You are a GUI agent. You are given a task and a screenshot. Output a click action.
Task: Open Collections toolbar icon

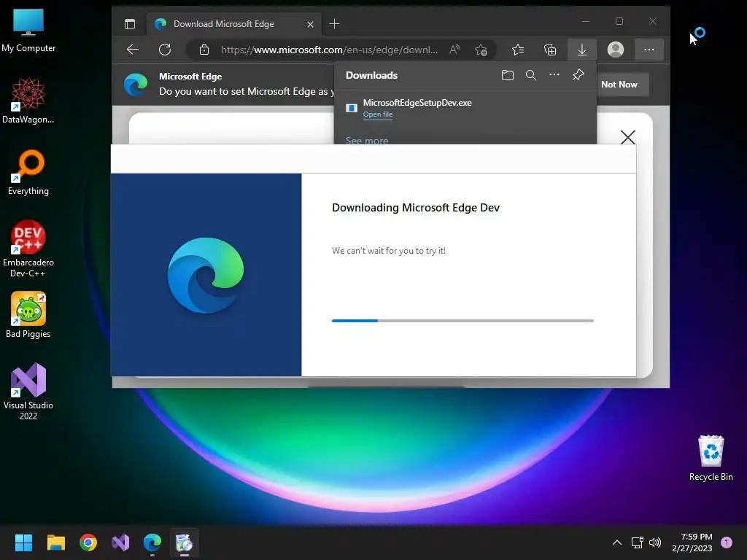(x=550, y=50)
